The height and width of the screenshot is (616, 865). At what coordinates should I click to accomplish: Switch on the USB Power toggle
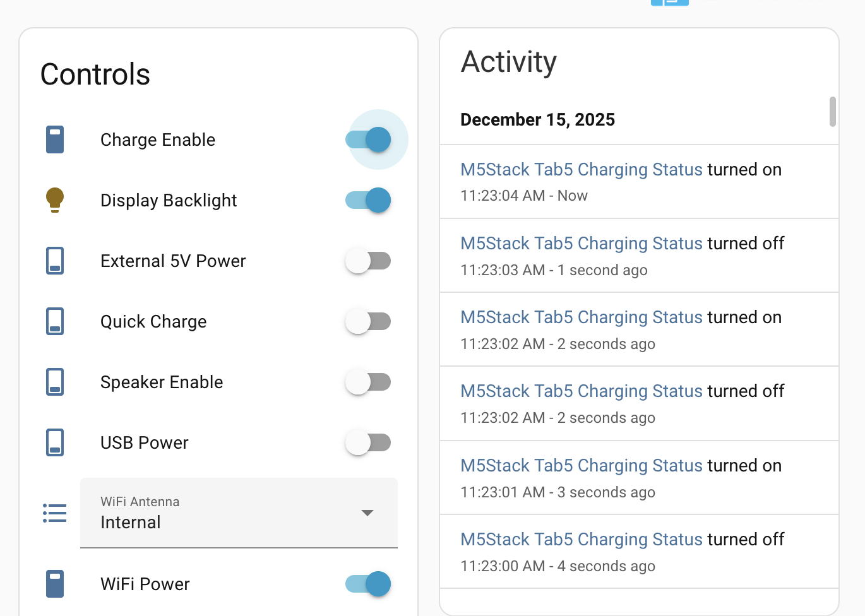pyautogui.click(x=368, y=442)
